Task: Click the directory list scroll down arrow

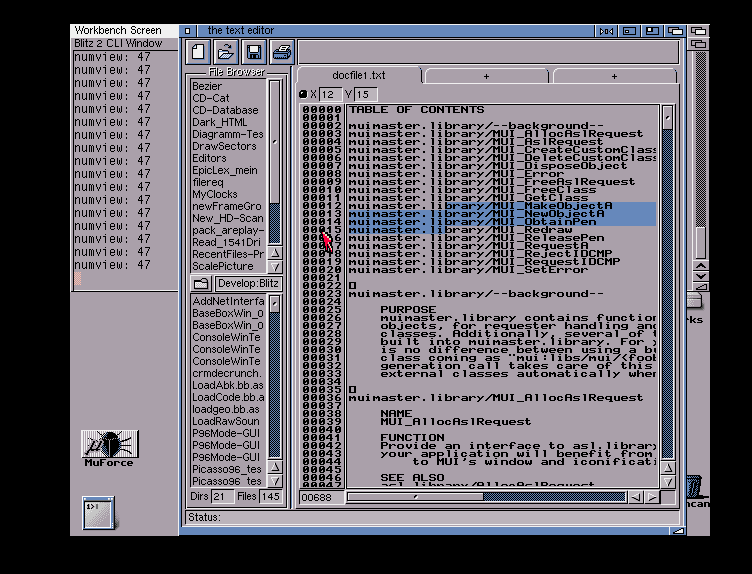Action: click(275, 267)
